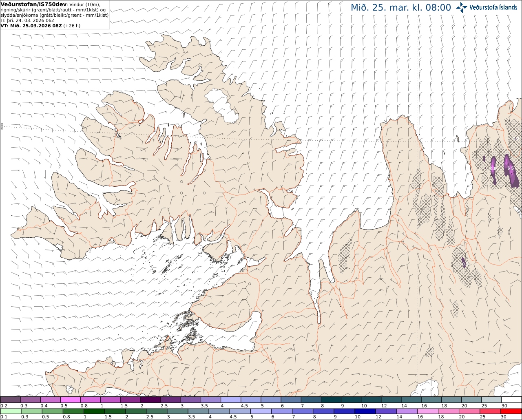Select the bright red swatch right of the bottom row's 30
This screenshot has width=522, height=420.
511,411
